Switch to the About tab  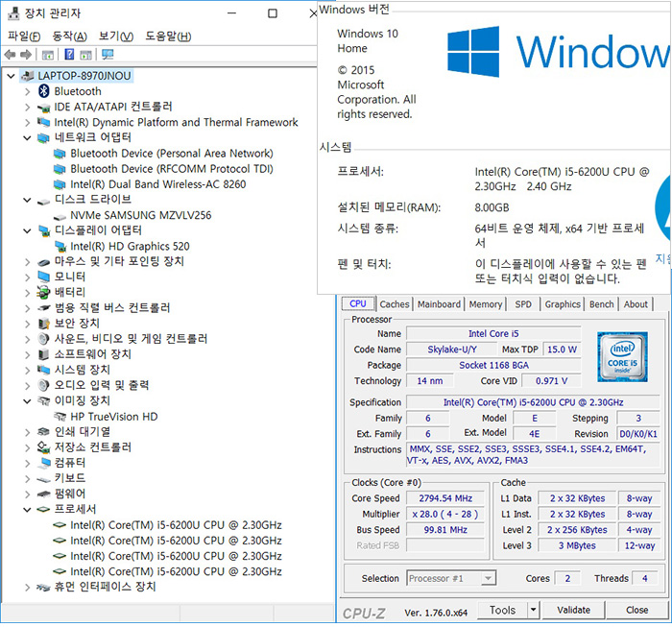tap(636, 304)
